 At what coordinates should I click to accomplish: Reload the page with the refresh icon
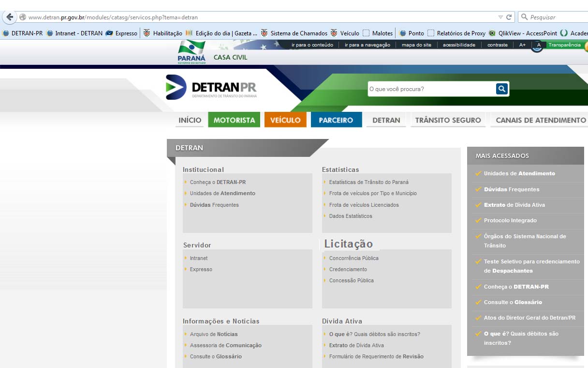[x=509, y=17]
